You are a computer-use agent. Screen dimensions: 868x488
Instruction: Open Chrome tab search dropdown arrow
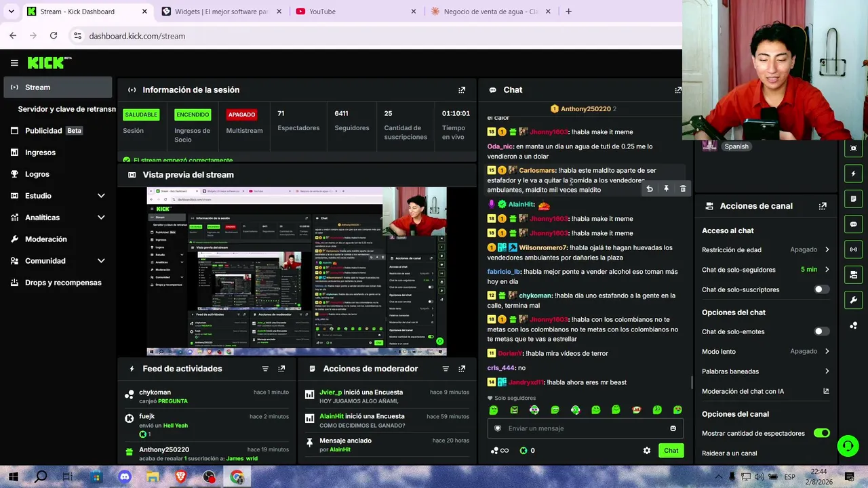coord(11,12)
